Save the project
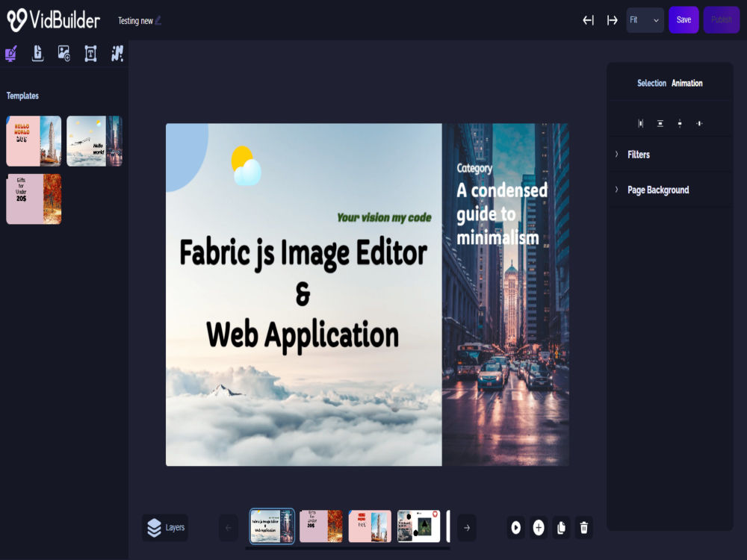747x560 pixels. click(684, 20)
